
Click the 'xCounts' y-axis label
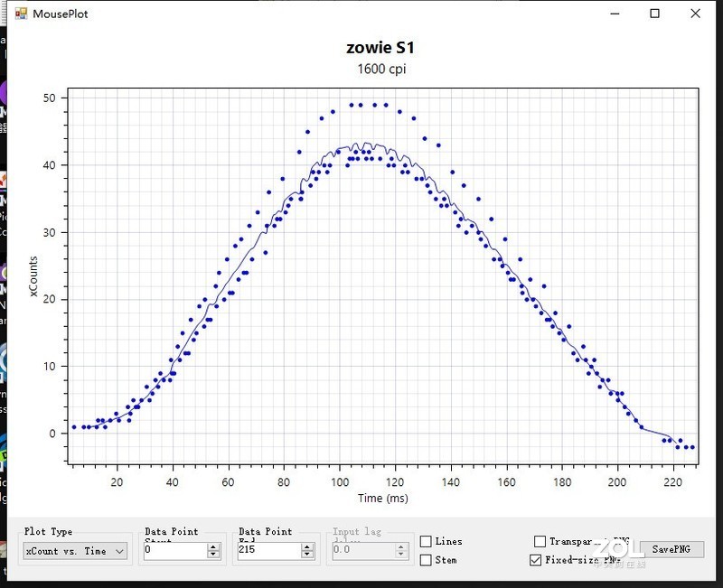33,276
